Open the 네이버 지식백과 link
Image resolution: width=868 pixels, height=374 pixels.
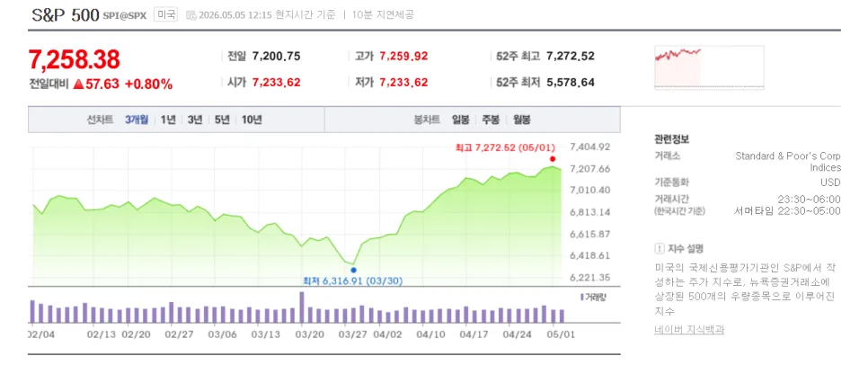[688, 330]
